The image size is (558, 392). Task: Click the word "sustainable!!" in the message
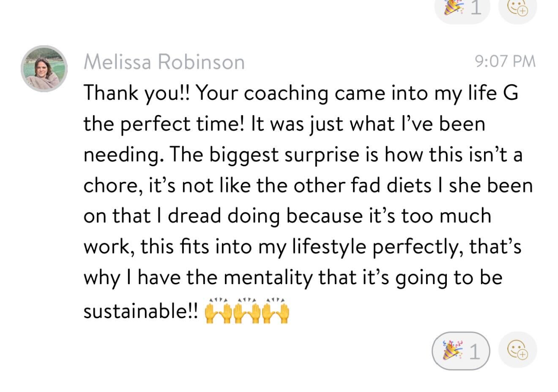[140, 312]
